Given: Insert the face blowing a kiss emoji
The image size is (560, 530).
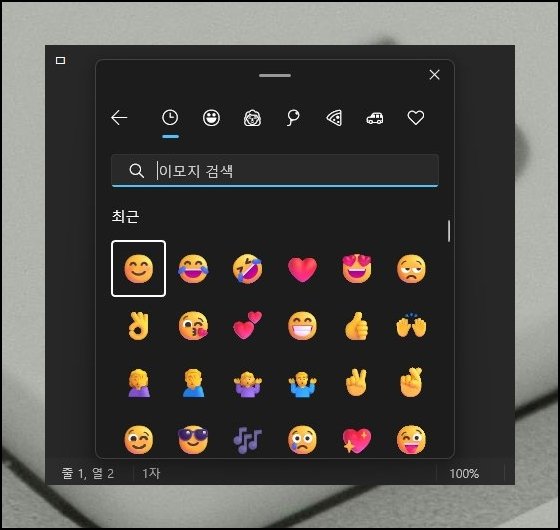Looking at the screenshot, I should coord(193,326).
